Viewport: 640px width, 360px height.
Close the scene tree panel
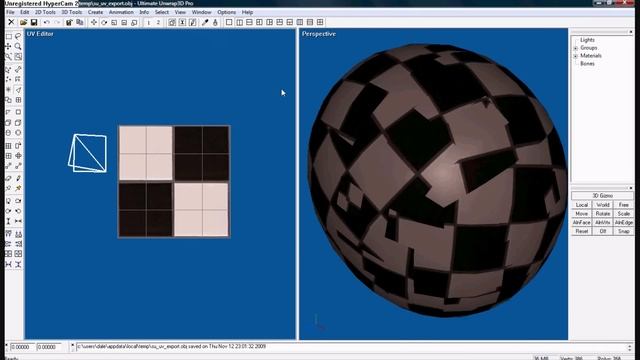click(x=631, y=32)
